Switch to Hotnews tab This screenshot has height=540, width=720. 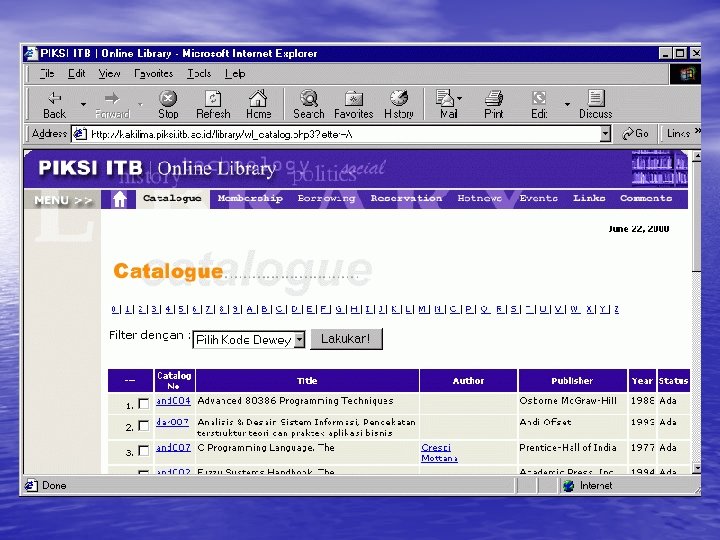pos(479,198)
